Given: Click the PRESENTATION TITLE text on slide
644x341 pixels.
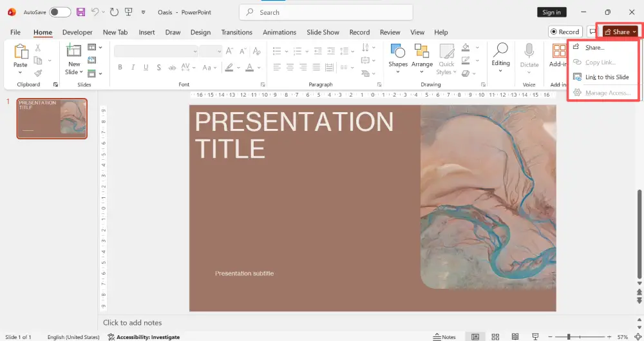Looking at the screenshot, I should coord(294,135).
